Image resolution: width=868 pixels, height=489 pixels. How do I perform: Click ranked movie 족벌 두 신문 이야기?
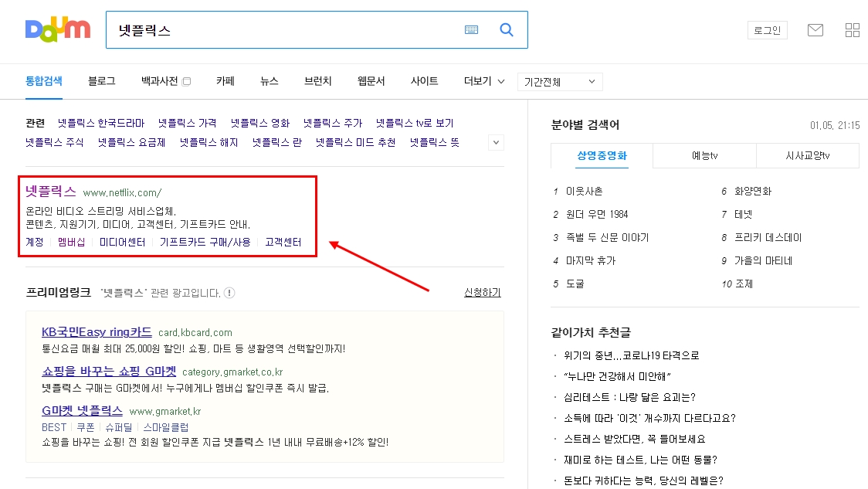pyautogui.click(x=607, y=238)
